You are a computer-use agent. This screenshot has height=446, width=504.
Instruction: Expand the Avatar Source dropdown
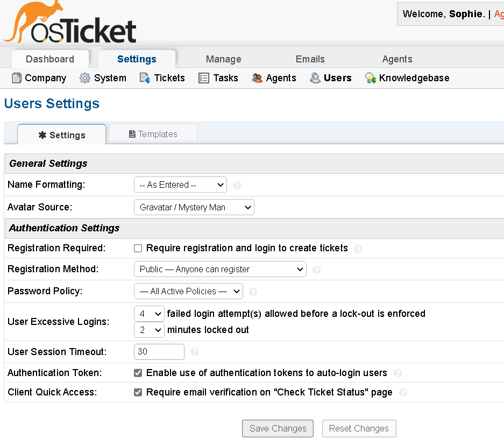point(194,207)
